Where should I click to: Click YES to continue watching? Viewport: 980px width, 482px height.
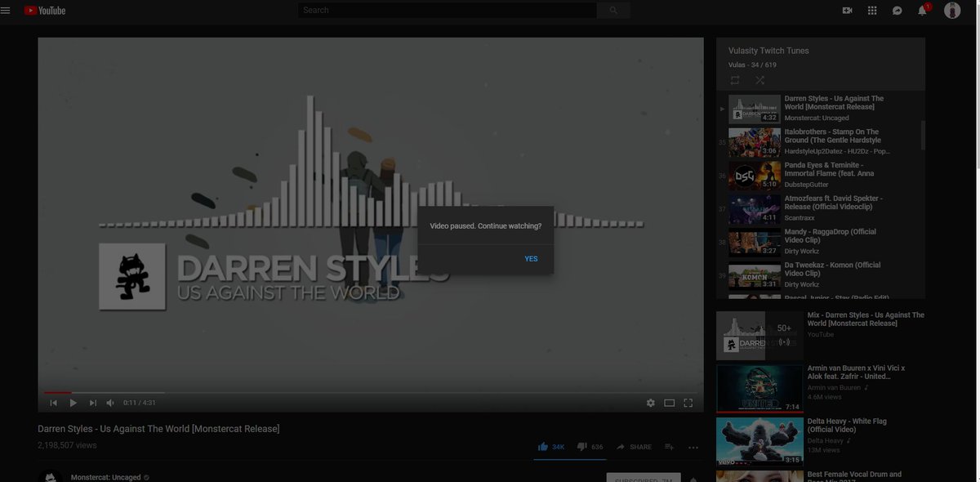pyautogui.click(x=531, y=259)
